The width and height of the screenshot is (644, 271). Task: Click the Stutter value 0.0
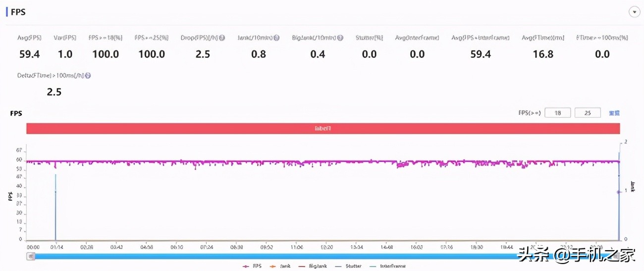coord(369,54)
